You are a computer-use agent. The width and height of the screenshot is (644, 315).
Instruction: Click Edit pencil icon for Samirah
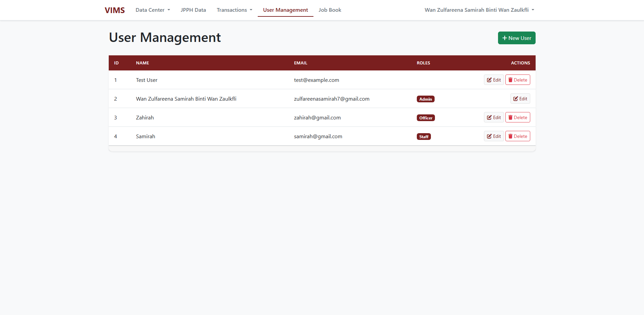[489, 136]
